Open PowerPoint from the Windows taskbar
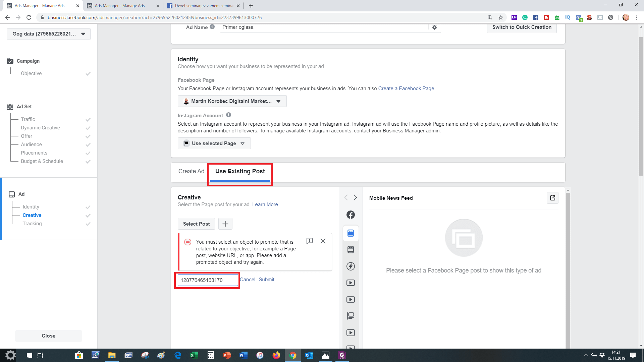Screen dimensions: 644x362 tap(227, 355)
